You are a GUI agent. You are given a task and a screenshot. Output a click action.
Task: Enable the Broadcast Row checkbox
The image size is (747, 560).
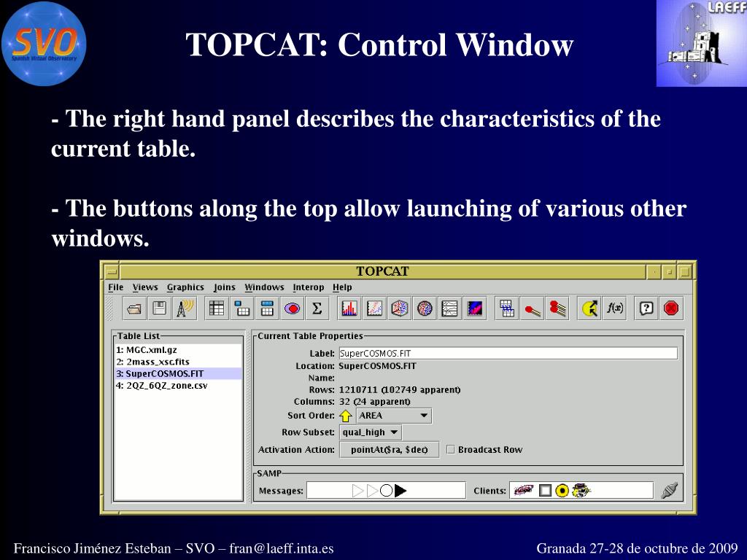[451, 449]
